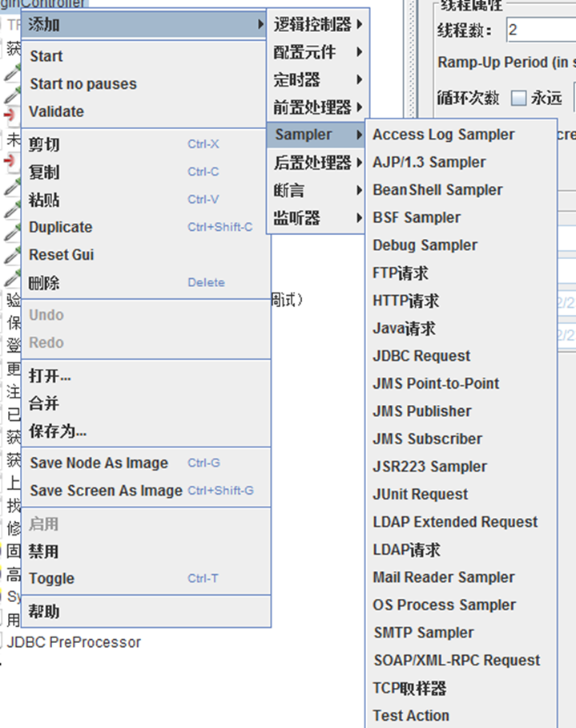The height and width of the screenshot is (728, 576).
Task: Add a Test Action sampler
Action: [461, 715]
